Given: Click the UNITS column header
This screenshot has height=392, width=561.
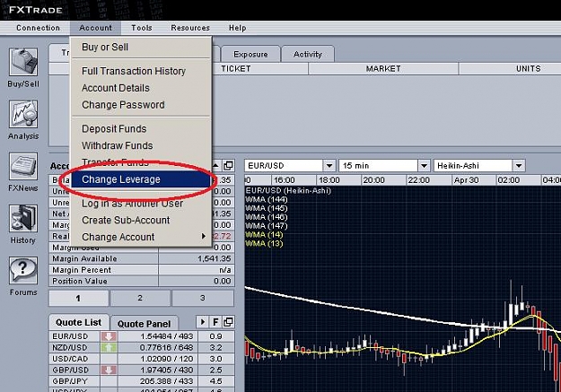Looking at the screenshot, I should tap(528, 69).
